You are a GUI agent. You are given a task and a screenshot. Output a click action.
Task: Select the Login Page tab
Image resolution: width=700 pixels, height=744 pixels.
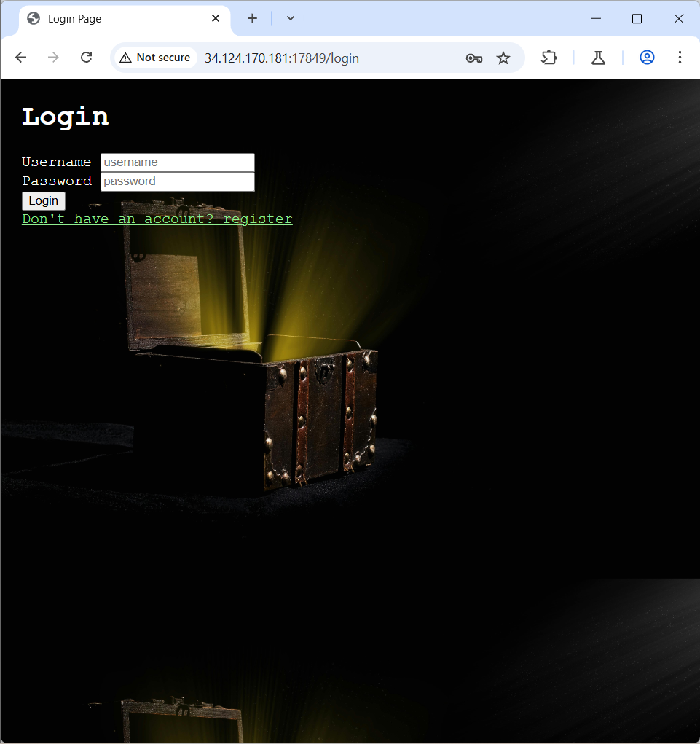point(125,19)
